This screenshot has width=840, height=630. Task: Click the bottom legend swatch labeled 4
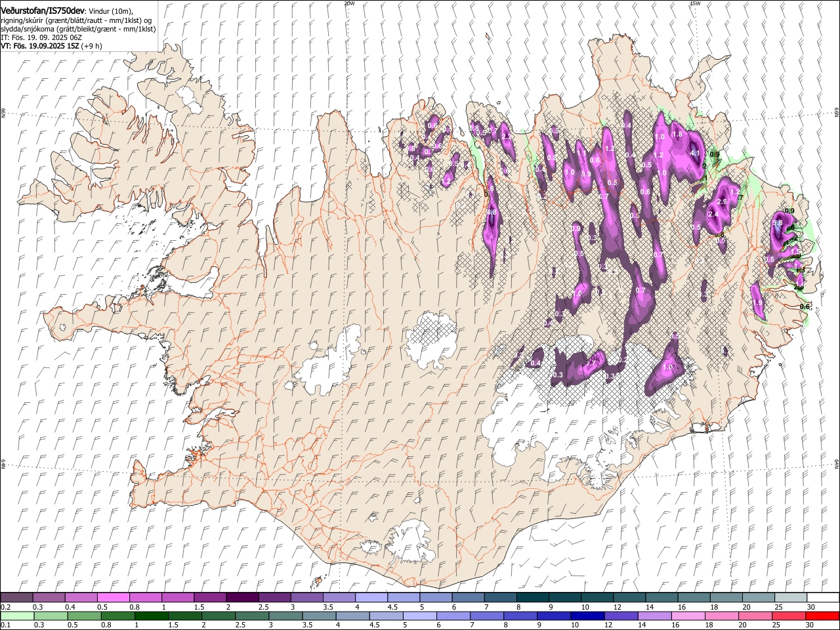pyautogui.click(x=352, y=616)
